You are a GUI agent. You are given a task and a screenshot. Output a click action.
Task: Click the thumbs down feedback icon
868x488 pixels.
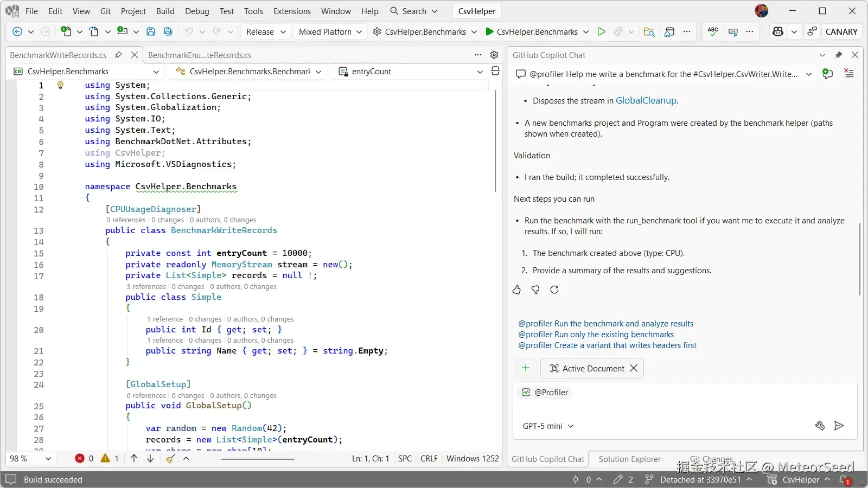coord(535,290)
